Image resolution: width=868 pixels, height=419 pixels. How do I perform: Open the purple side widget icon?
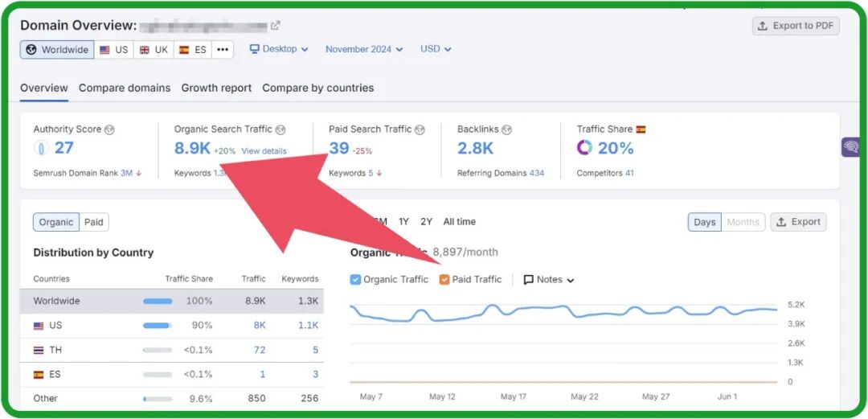tap(851, 147)
